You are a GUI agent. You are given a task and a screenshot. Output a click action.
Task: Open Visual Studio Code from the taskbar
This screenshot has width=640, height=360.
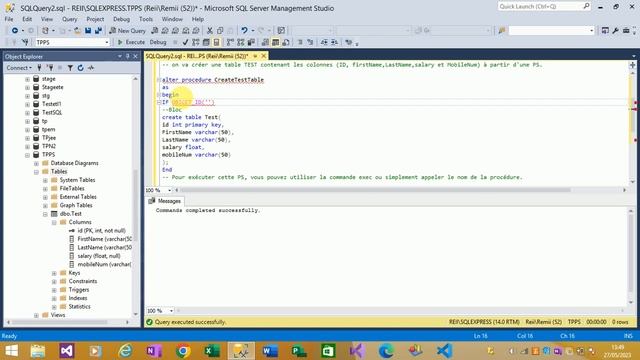pyautogui.click(x=444, y=351)
